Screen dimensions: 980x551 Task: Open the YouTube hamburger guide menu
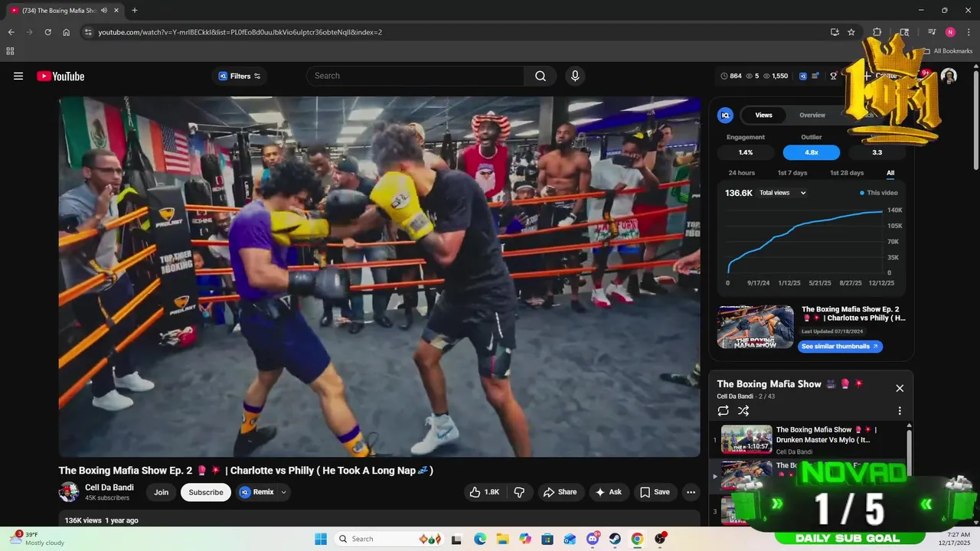18,76
